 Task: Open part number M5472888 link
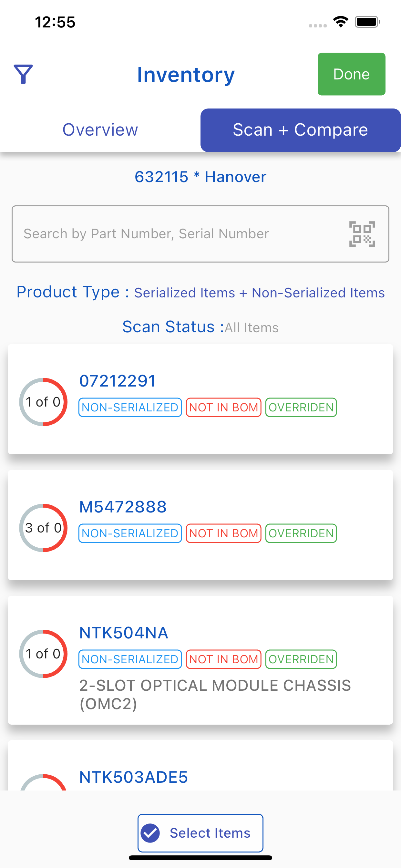click(123, 507)
